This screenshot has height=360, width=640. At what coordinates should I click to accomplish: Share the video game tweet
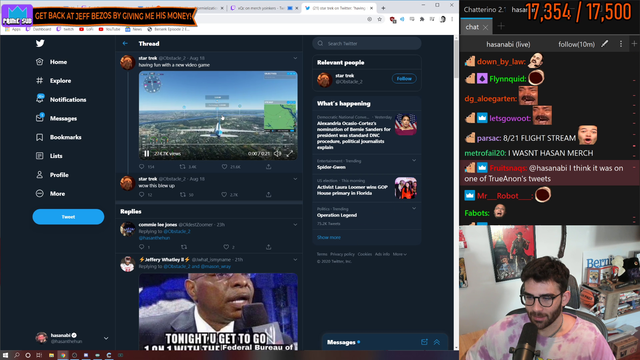(x=269, y=167)
